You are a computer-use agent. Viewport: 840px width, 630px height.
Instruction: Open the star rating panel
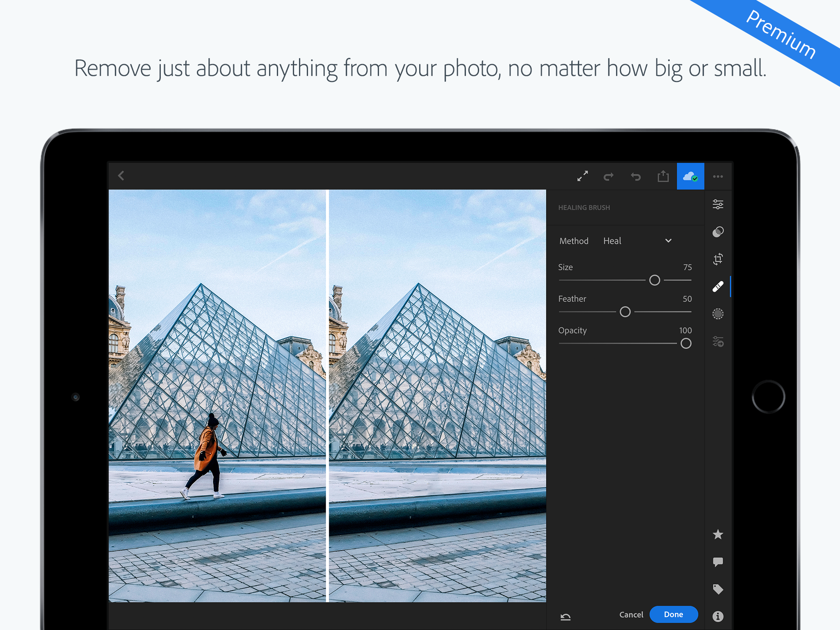pyautogui.click(x=718, y=534)
